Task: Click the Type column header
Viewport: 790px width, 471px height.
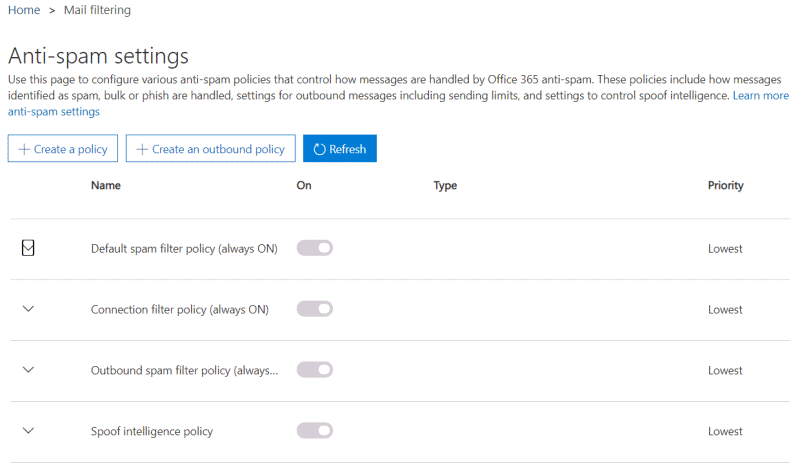Action: click(445, 185)
